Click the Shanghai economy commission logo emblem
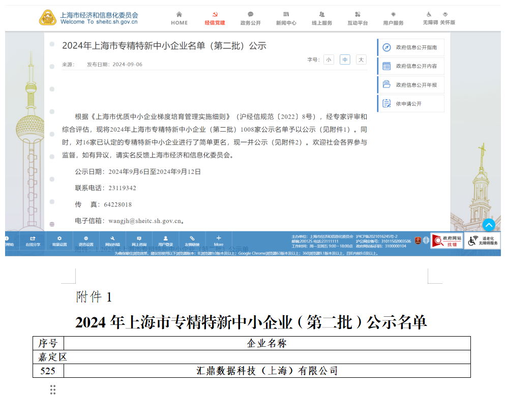This screenshot has height=420, width=506. pyautogui.click(x=48, y=17)
